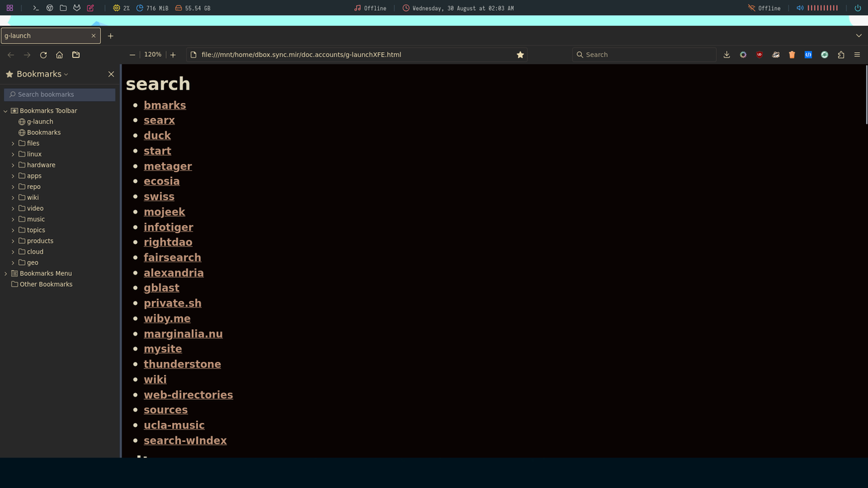Click the 55.54 GB disk indicator
The width and height of the screenshot is (868, 488).
(193, 8)
